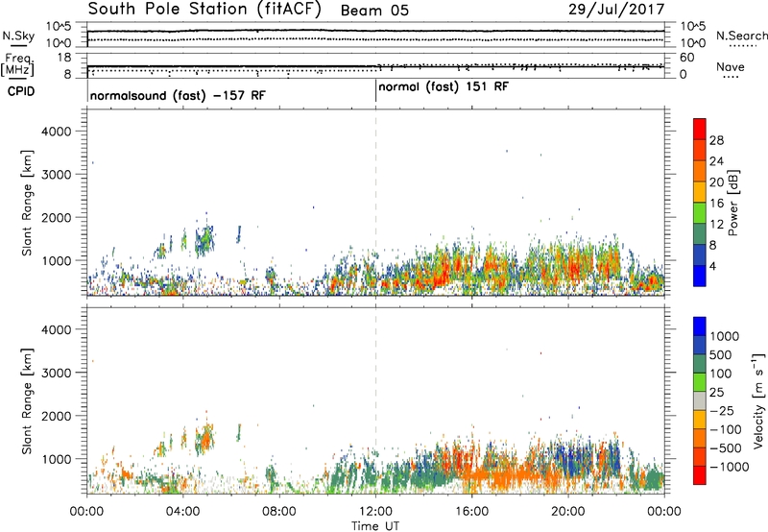Viewport: 768px width, 532px height.
Task: Click the left "10^5" noise axis label
Action: tap(58, 27)
